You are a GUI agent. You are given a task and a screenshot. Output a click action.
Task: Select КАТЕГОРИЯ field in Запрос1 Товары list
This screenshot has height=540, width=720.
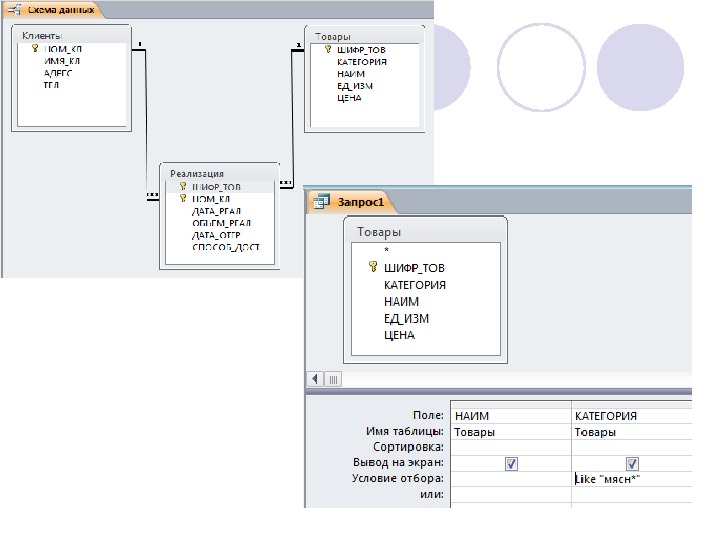[415, 285]
